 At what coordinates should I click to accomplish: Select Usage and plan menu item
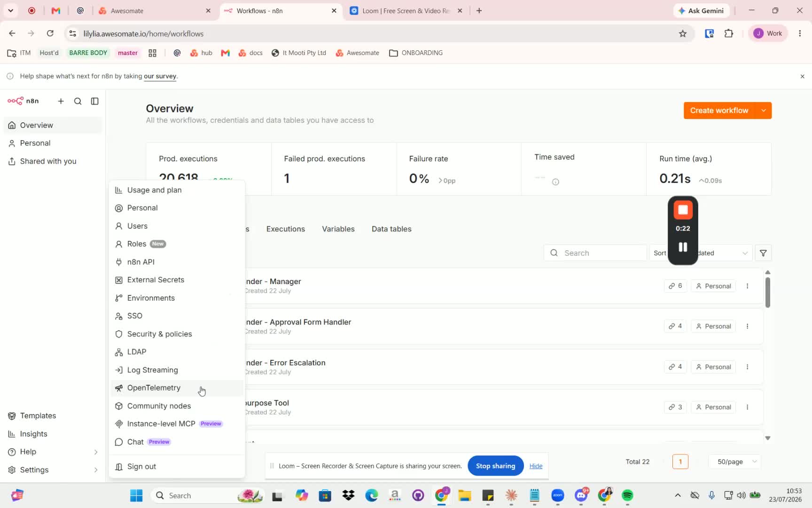point(177,190)
